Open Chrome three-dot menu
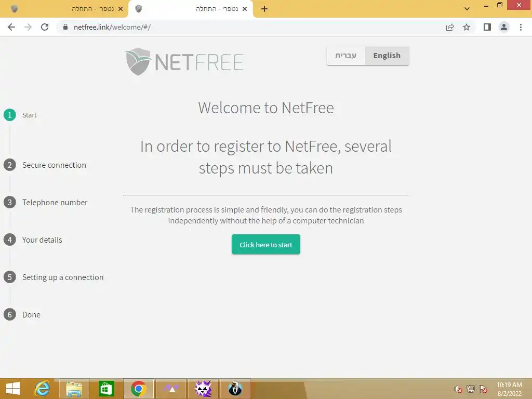 pyautogui.click(x=521, y=27)
